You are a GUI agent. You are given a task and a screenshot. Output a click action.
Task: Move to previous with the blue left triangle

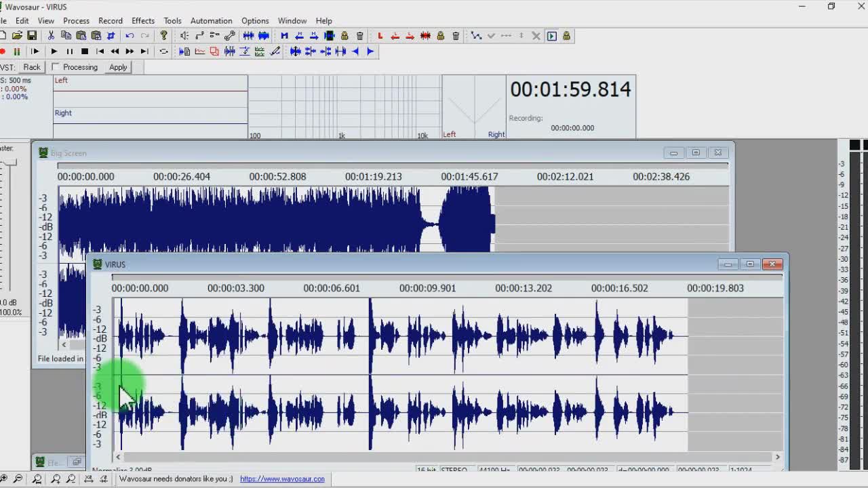(x=355, y=52)
